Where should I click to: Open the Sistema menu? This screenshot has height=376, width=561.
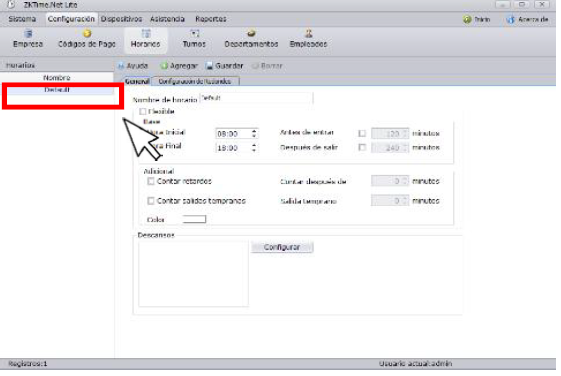(22, 19)
